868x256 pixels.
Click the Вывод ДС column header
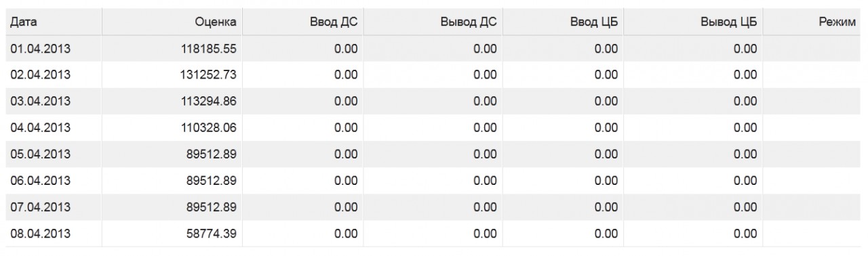pyautogui.click(x=433, y=22)
